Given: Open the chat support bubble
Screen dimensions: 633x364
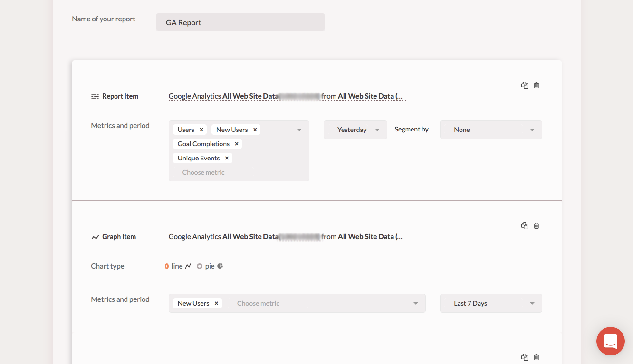Looking at the screenshot, I should pos(611,341).
